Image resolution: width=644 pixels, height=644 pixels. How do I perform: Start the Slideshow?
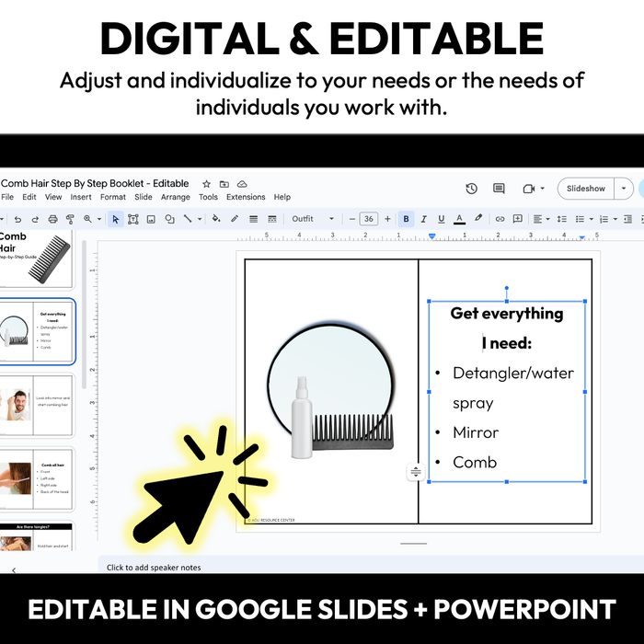click(585, 189)
